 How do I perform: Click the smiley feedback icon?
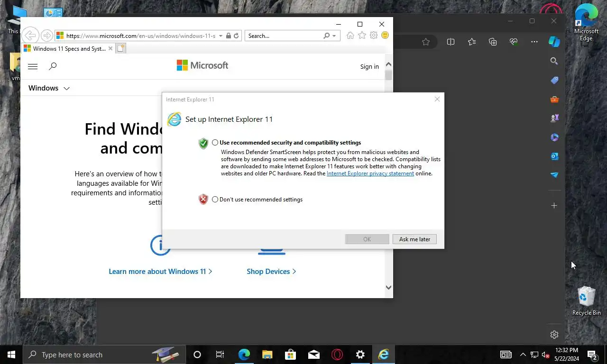[385, 36]
